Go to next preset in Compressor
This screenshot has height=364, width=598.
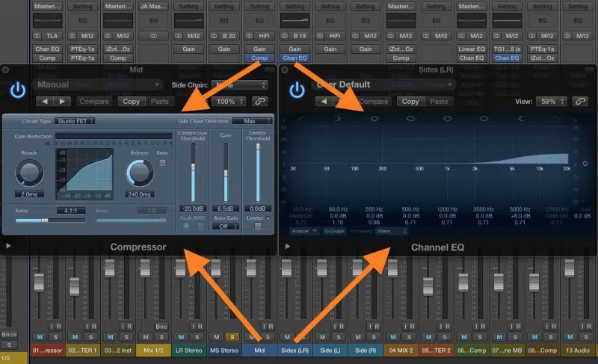point(62,102)
